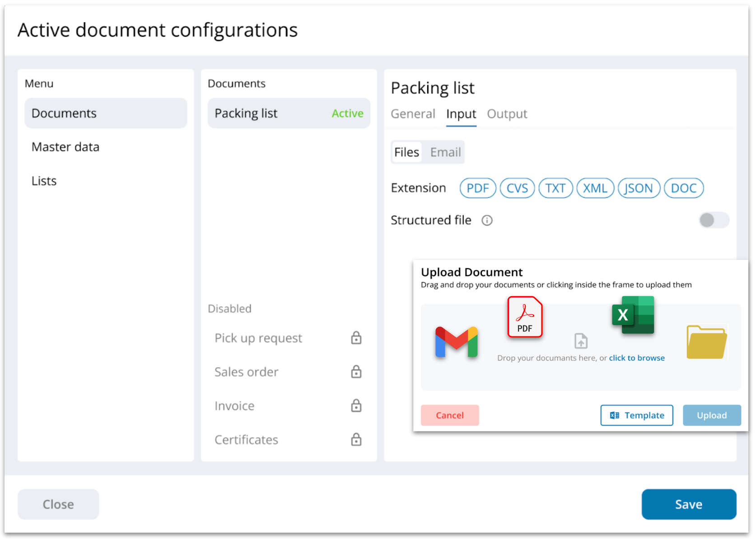
Task: Click the lock icon for Invoice
Action: pyautogui.click(x=356, y=405)
